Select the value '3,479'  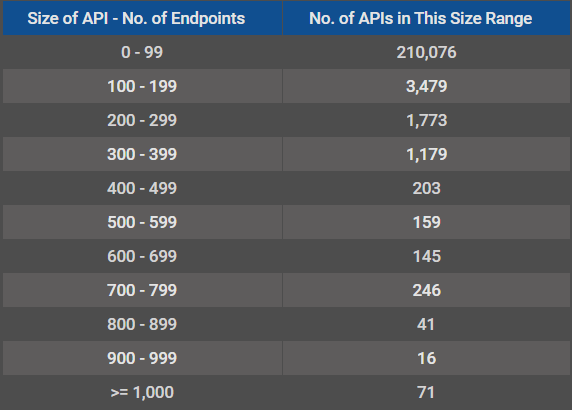pos(426,86)
